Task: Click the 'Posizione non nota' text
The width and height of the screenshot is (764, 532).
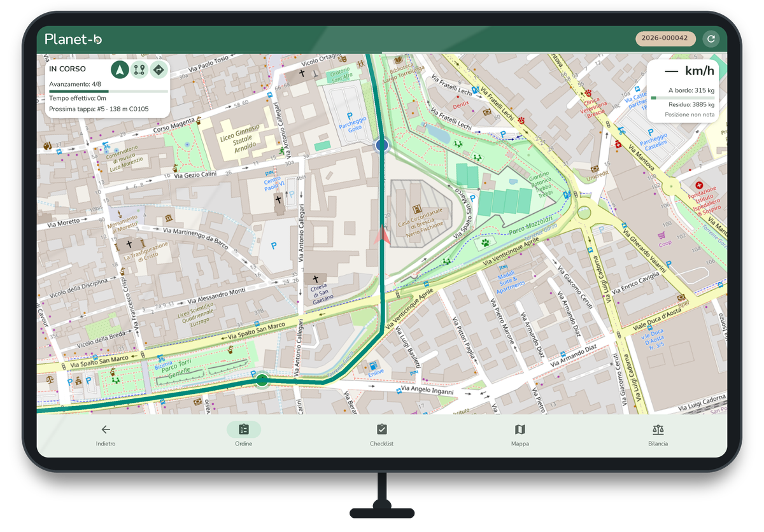Action: tap(690, 115)
